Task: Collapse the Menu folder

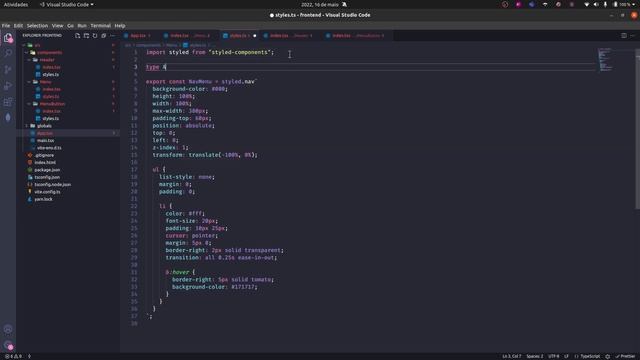Action: point(45,82)
